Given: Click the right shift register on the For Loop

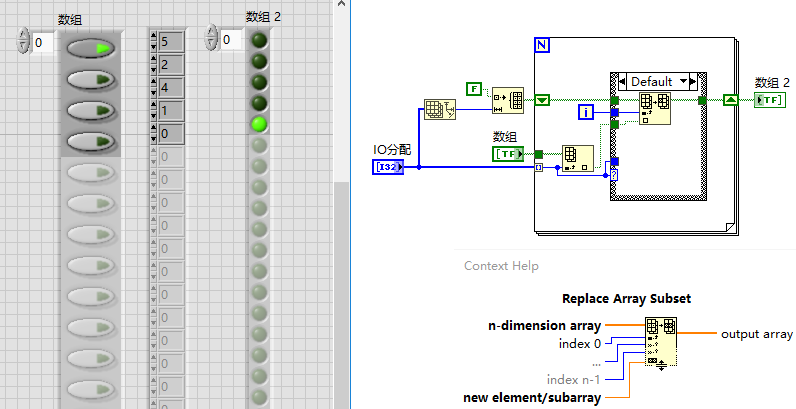Looking at the screenshot, I should 731,100.
